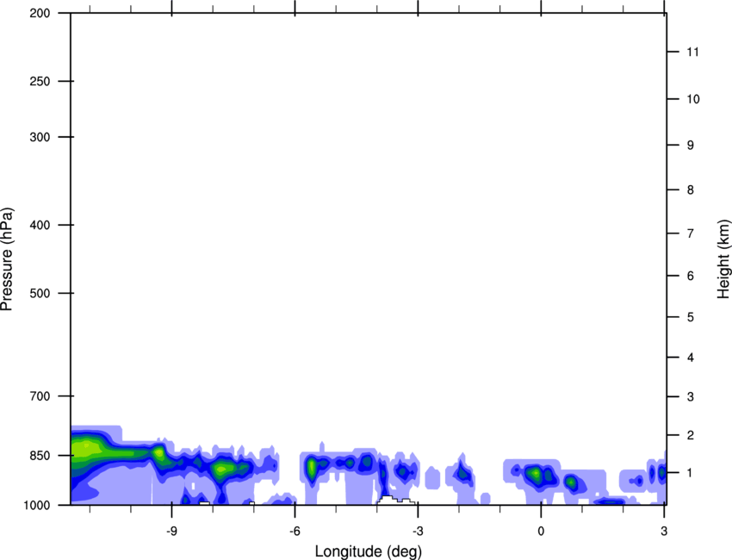Screen dimensions: 732x560
Task: Click the 'Height (km)' axis title
Action: pos(723,259)
